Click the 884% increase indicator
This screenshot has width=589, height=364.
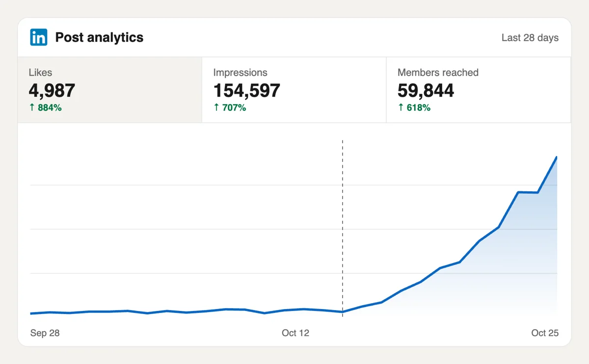[45, 107]
